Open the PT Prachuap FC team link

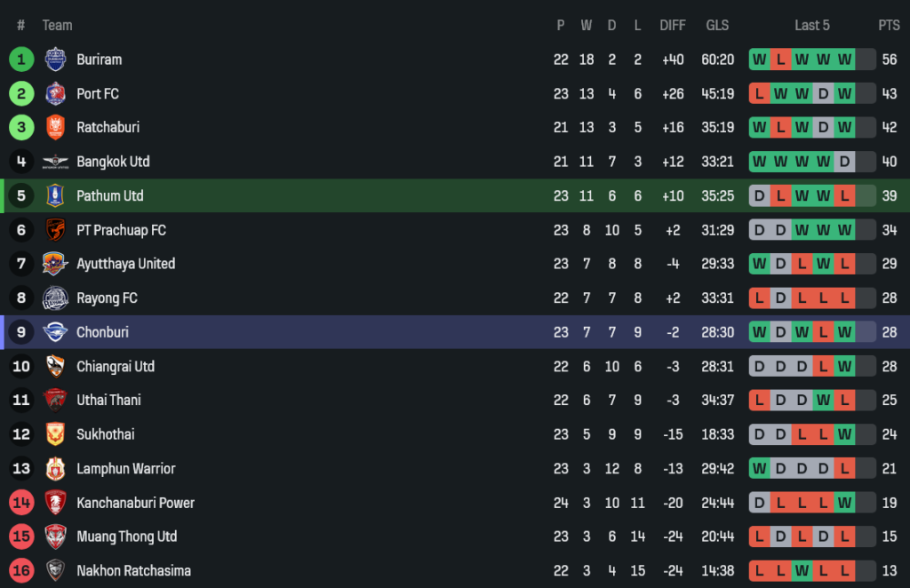pyautogui.click(x=121, y=230)
